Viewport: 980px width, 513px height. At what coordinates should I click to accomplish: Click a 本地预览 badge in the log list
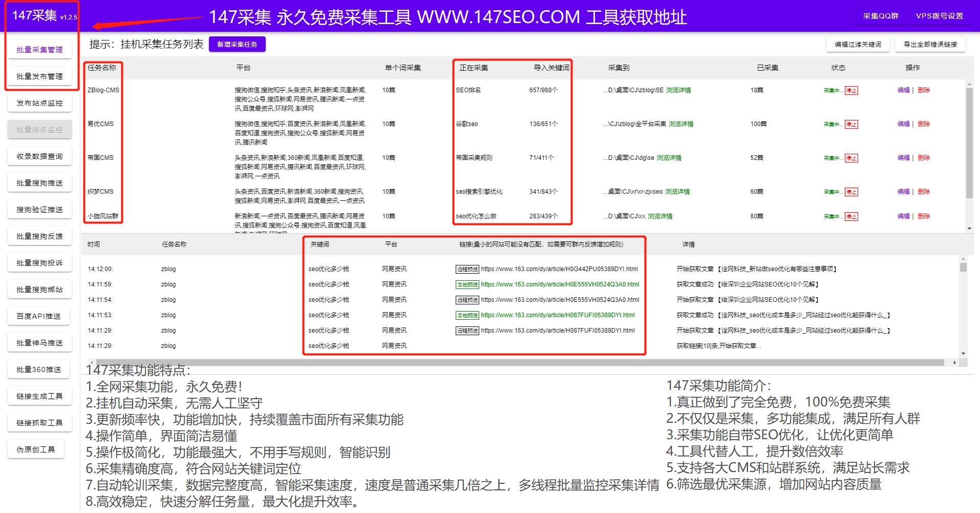[466, 284]
